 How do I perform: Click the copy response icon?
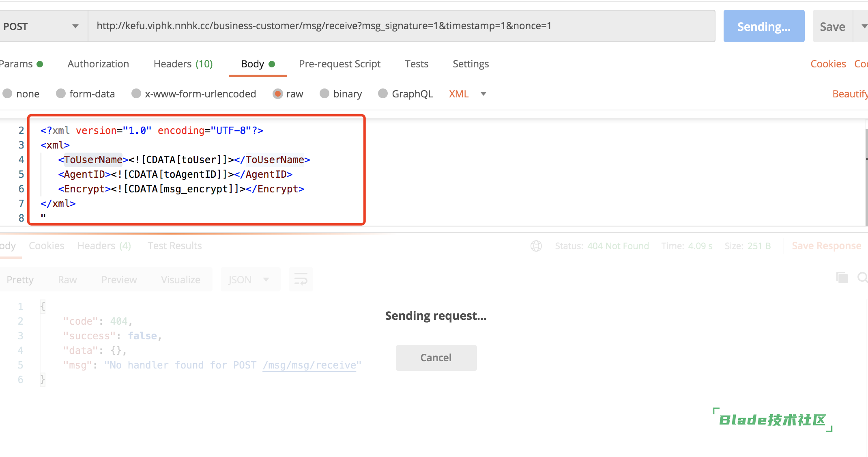[842, 278]
